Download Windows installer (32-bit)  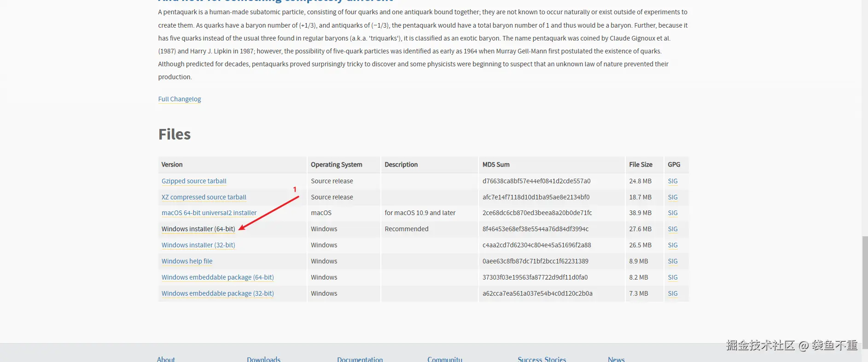click(198, 245)
